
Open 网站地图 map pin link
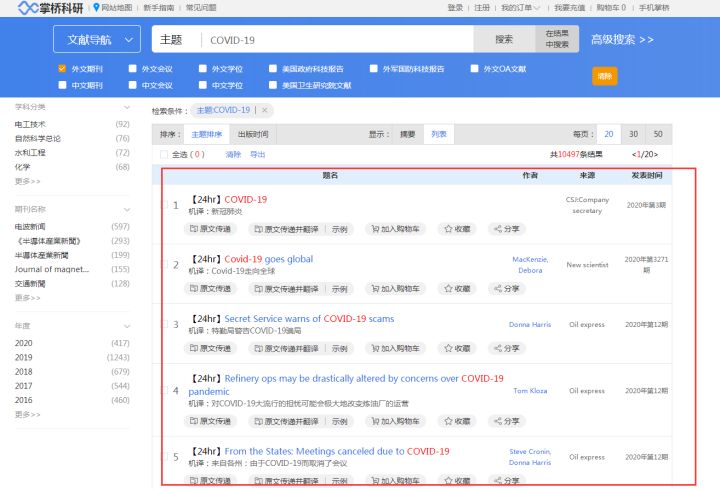(113, 8)
